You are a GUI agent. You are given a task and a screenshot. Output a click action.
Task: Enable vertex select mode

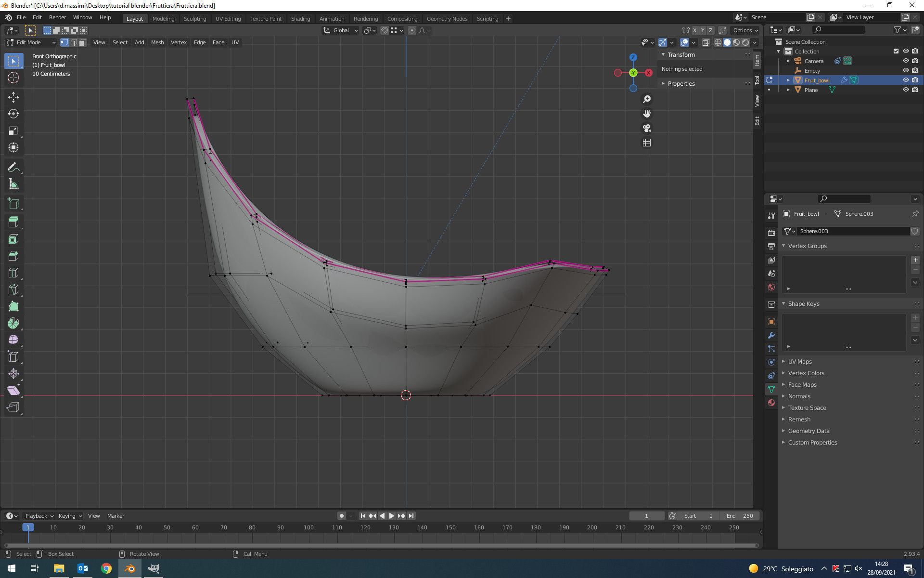click(x=64, y=42)
